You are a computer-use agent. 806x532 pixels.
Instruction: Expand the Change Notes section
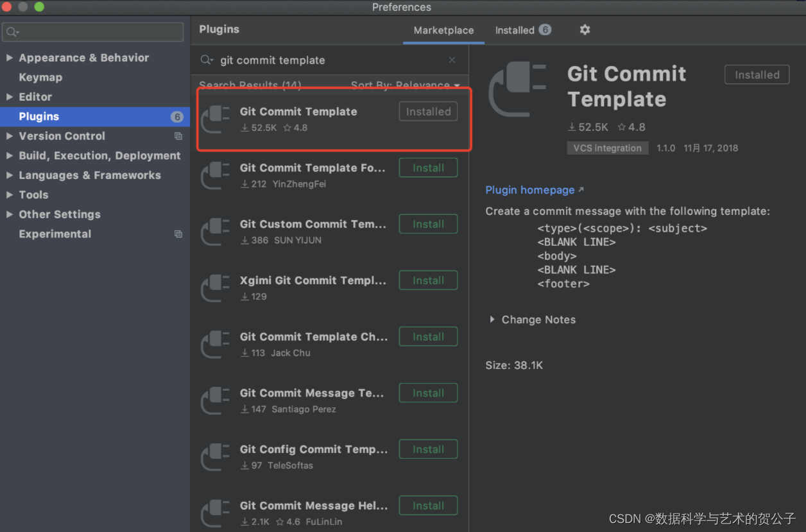point(492,320)
